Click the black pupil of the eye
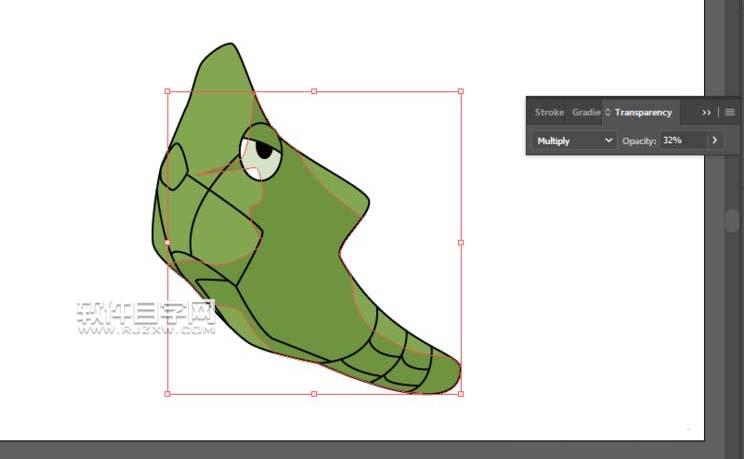 264,150
